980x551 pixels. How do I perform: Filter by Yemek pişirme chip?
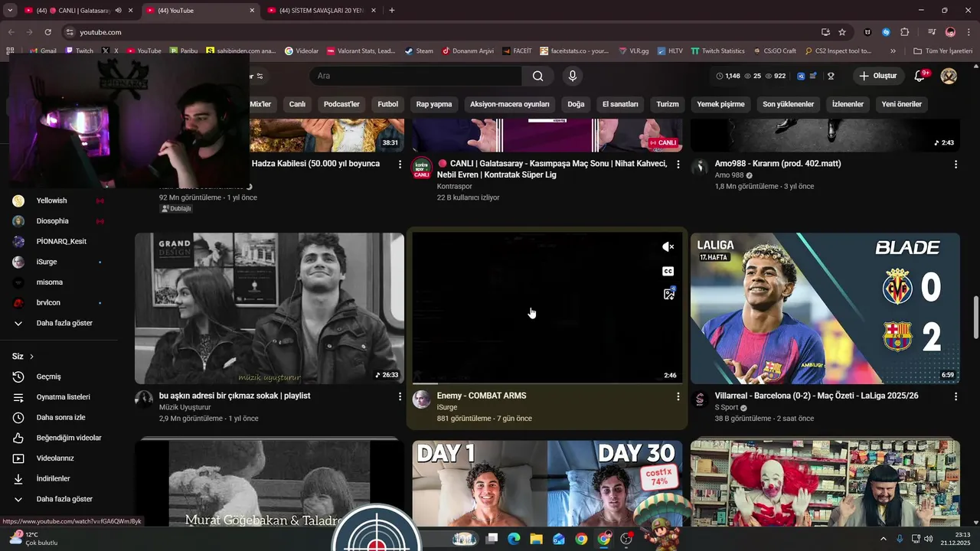click(x=720, y=104)
